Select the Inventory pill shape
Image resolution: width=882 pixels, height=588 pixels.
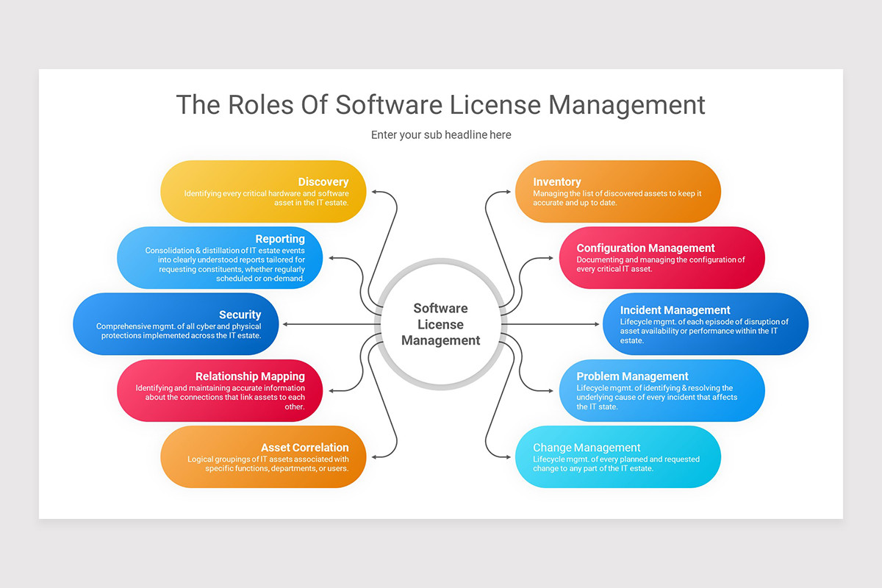pos(617,191)
